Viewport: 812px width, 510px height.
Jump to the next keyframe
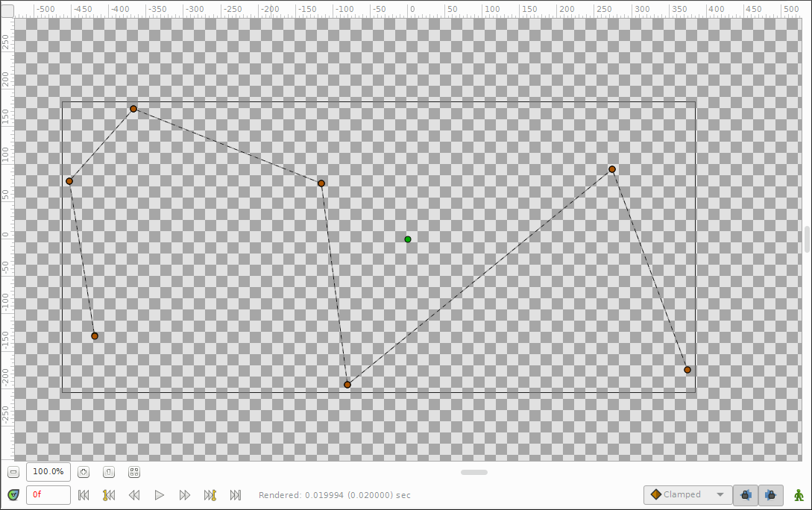tap(210, 495)
